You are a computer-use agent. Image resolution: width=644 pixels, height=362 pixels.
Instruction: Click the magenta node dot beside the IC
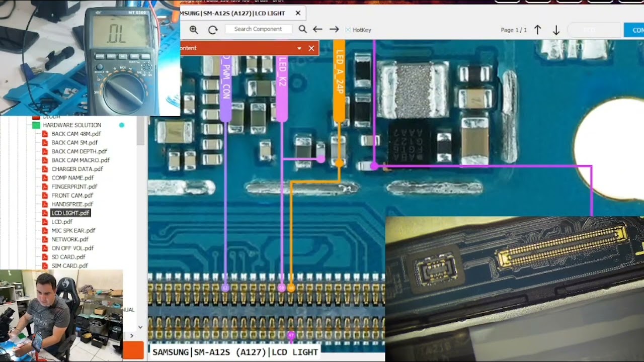point(374,165)
